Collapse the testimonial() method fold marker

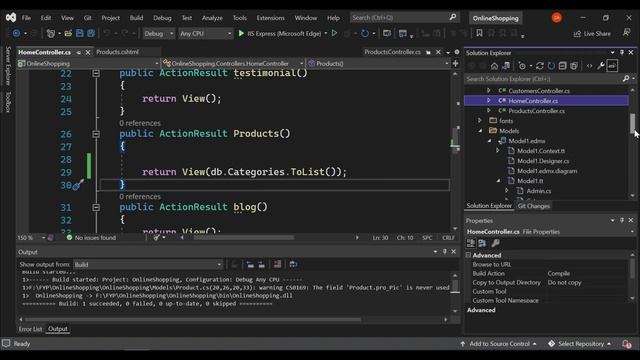click(x=96, y=73)
